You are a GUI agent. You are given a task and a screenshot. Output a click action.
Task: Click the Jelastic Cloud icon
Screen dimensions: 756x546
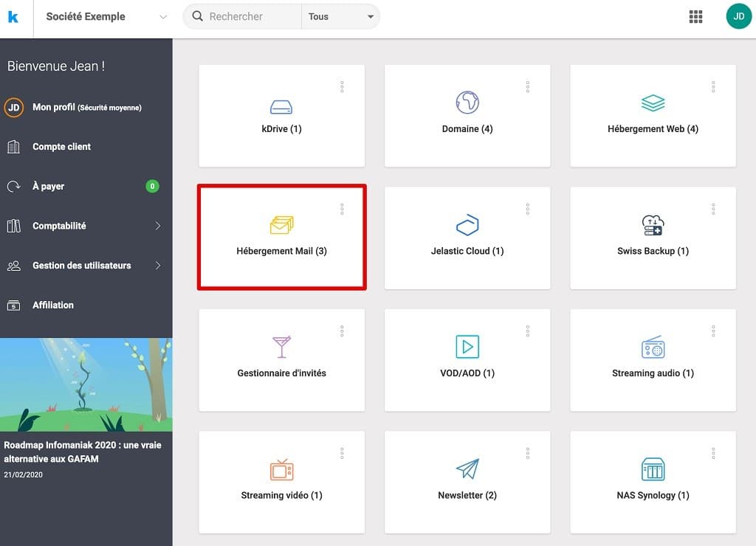[467, 225]
